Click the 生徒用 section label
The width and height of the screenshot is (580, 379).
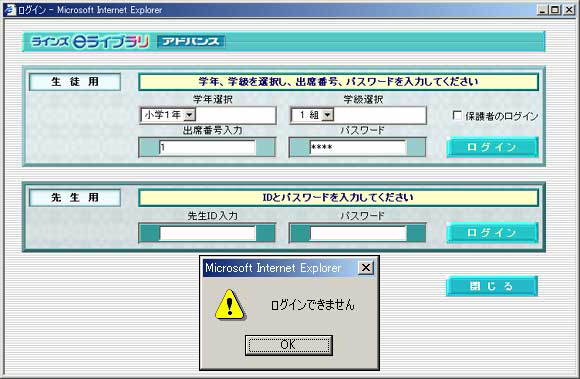pyautogui.click(x=75, y=82)
